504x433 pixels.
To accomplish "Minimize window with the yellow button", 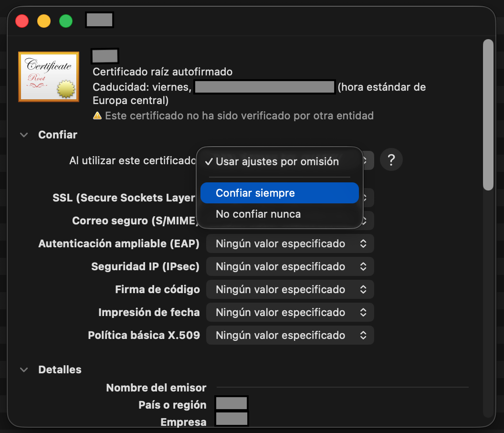I will (x=44, y=21).
